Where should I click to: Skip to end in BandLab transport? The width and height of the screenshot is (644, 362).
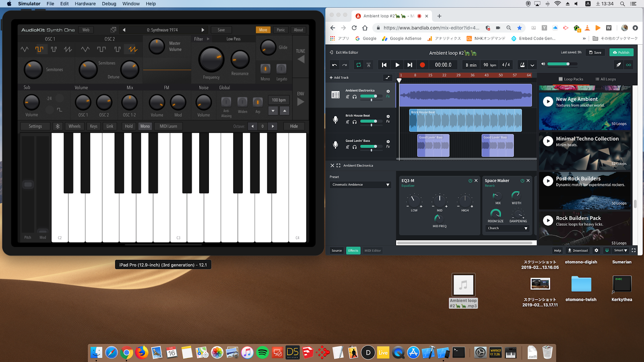[410, 65]
